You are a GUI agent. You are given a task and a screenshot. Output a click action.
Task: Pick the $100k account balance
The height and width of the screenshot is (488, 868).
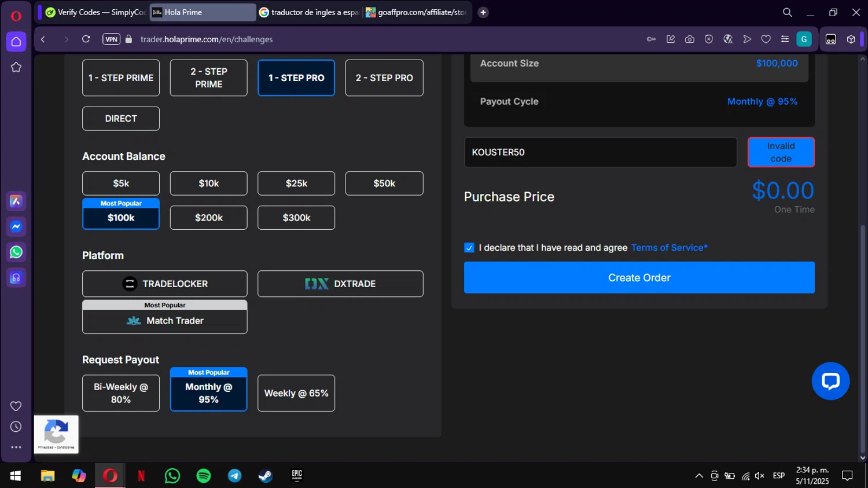coord(121,218)
